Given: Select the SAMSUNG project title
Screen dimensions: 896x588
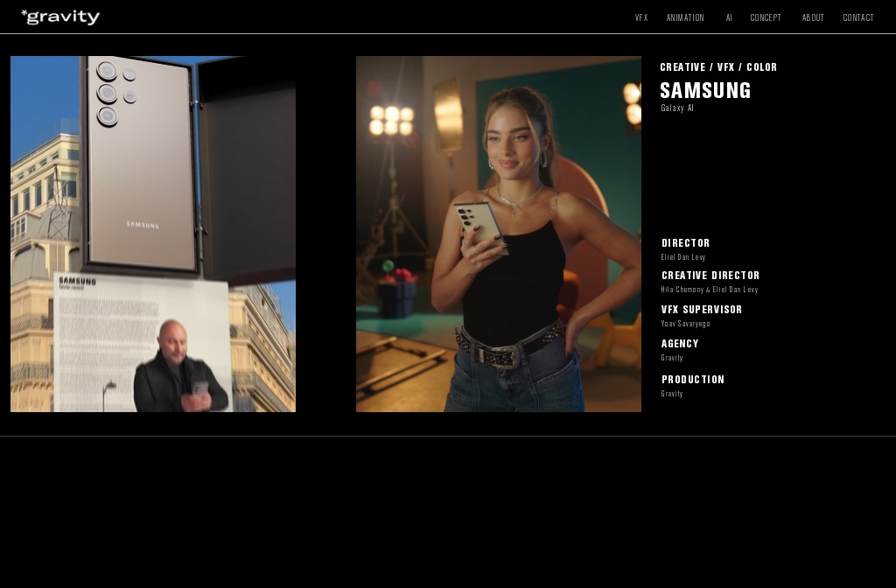Looking at the screenshot, I should pyautogui.click(x=705, y=90).
